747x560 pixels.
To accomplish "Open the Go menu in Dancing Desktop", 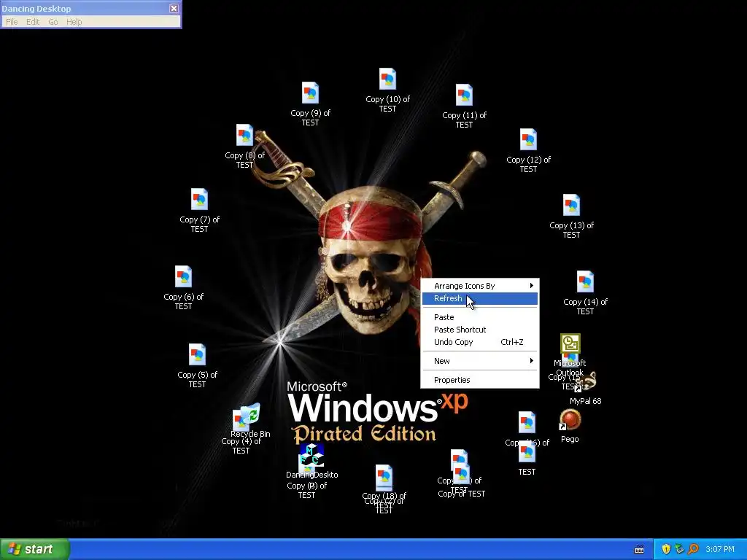I will coord(53,22).
